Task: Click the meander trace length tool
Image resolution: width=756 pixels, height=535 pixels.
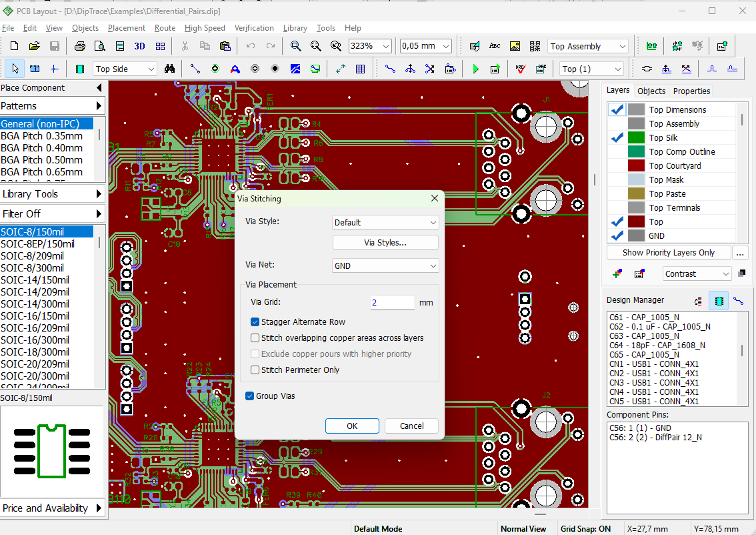Action: [712, 69]
